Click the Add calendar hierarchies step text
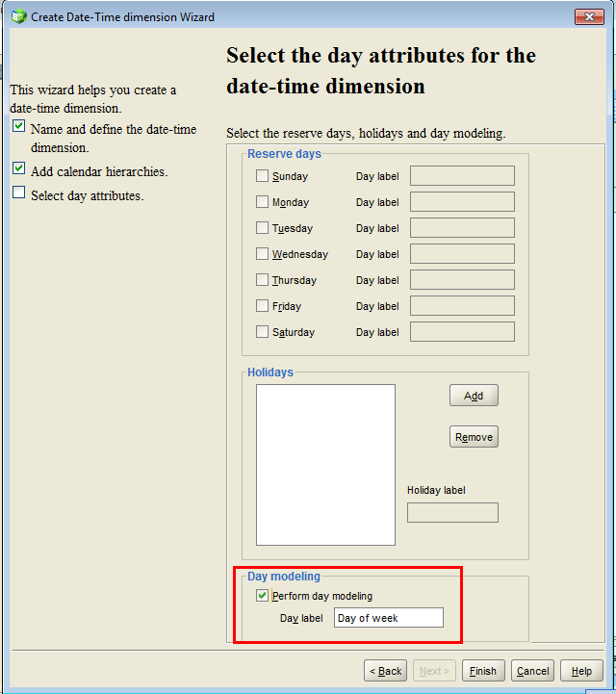The height and width of the screenshot is (694, 616). (99, 171)
